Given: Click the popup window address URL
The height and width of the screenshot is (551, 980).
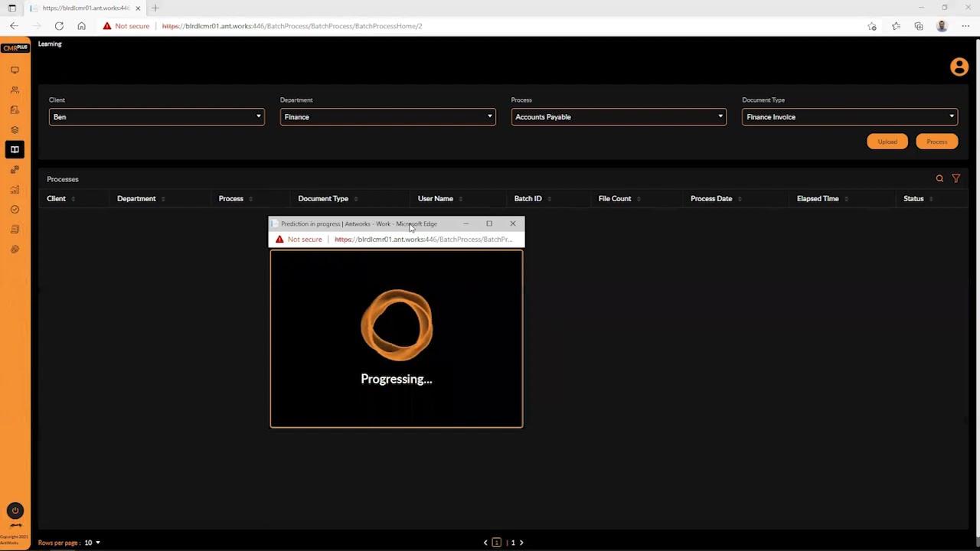Looking at the screenshot, I should (423, 240).
